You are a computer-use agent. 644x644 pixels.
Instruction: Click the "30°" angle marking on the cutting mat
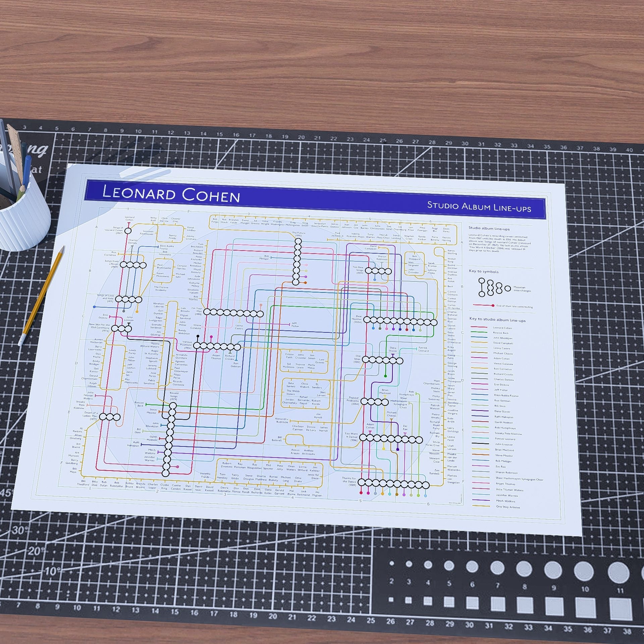(x=19, y=530)
